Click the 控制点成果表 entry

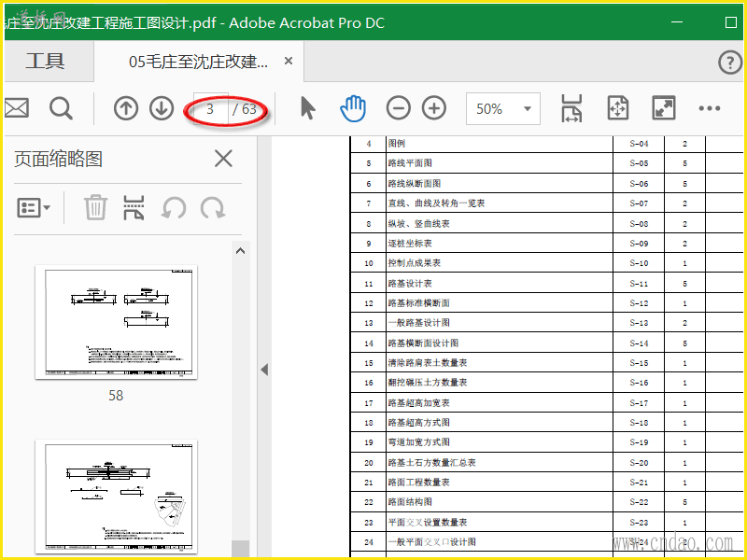click(x=414, y=263)
